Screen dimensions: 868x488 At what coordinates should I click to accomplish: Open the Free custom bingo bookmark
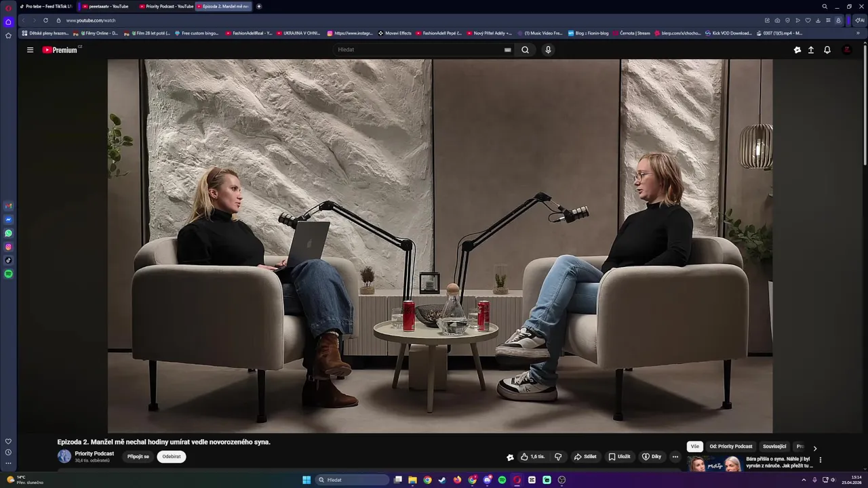click(x=197, y=33)
